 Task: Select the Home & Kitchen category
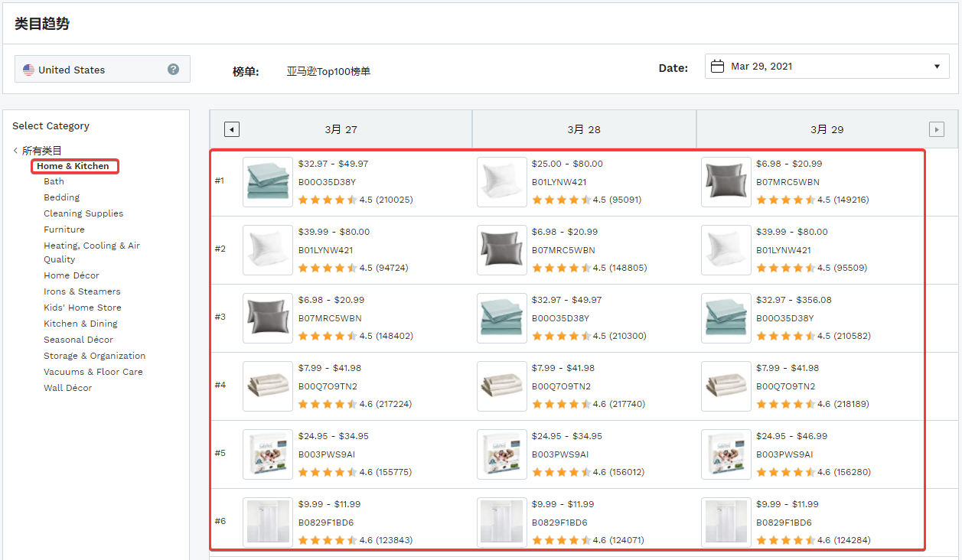point(73,166)
